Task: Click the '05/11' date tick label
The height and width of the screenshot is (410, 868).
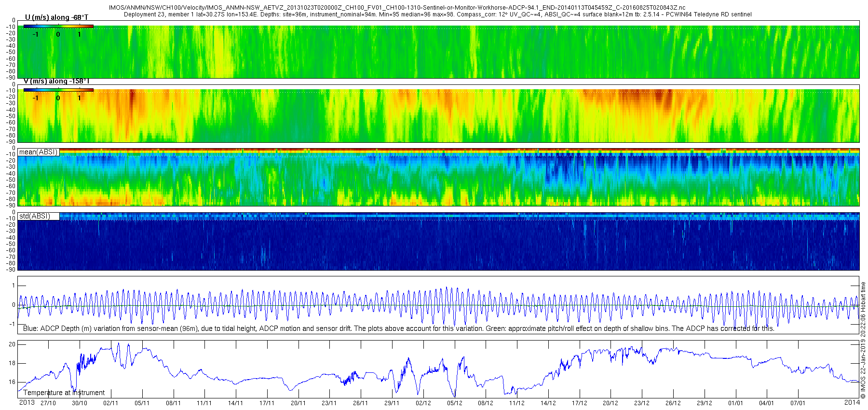Action: click(142, 403)
